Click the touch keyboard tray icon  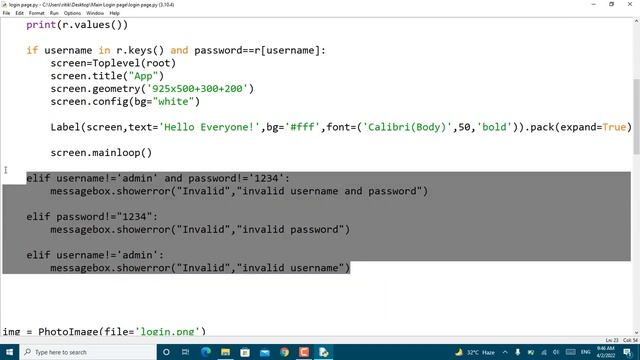coord(571,352)
